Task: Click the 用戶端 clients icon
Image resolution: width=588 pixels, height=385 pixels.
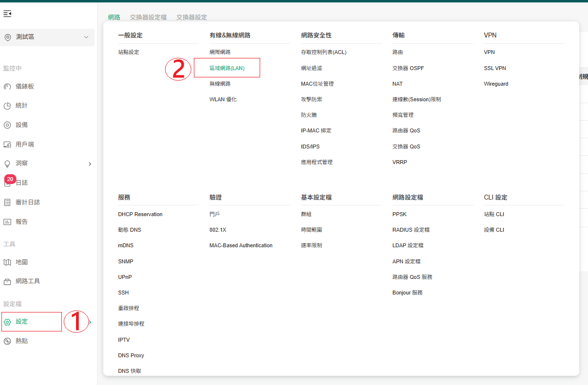Action: 7,145
